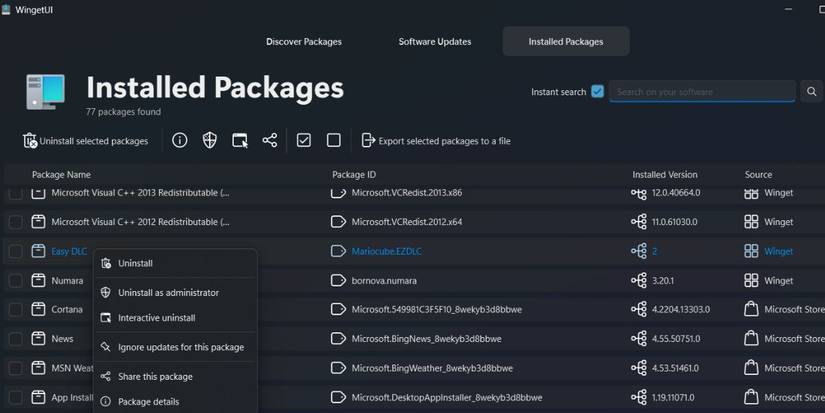The image size is (825, 413).
Task: Select all packages with checked-box toolbar icon
Action: pos(304,141)
